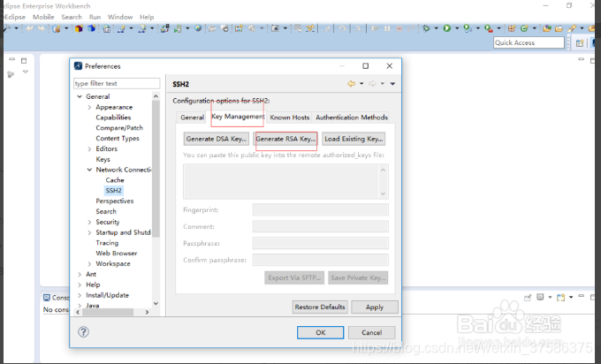Expand the Security tree node
This screenshot has width=601, height=364.
pos(89,223)
